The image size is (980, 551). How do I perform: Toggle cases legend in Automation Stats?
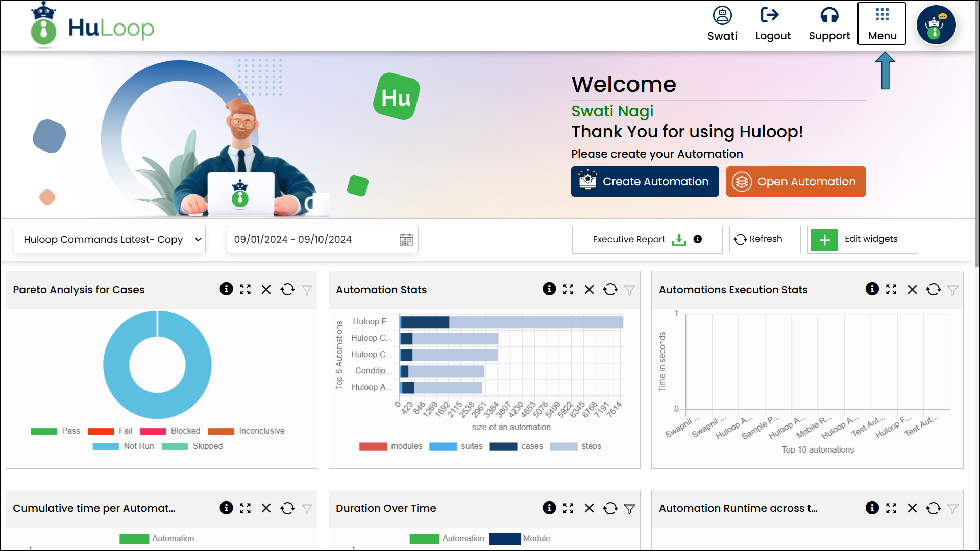517,446
